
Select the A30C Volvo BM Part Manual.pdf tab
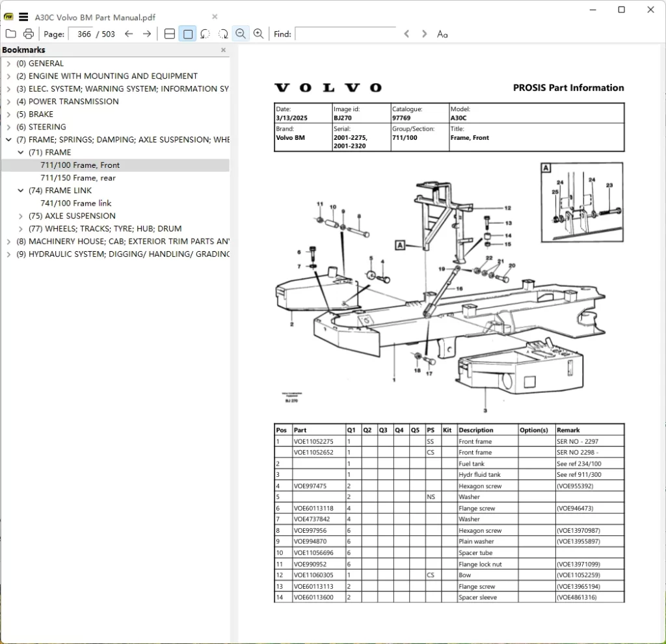click(x=95, y=18)
